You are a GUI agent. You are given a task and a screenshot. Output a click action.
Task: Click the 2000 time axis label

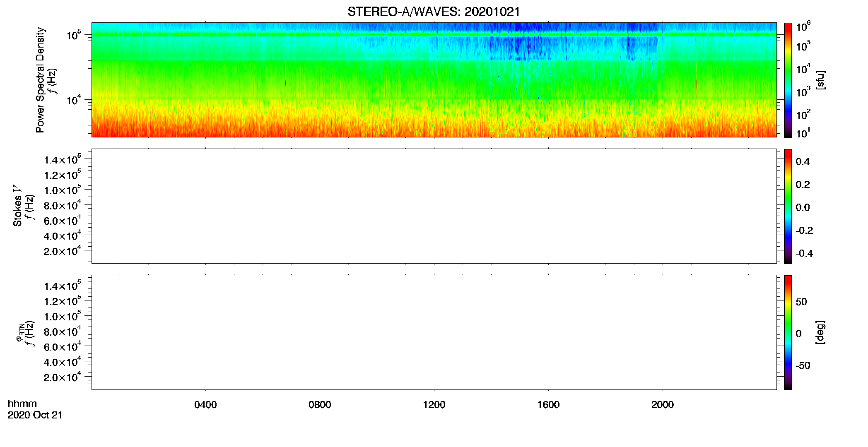point(663,405)
